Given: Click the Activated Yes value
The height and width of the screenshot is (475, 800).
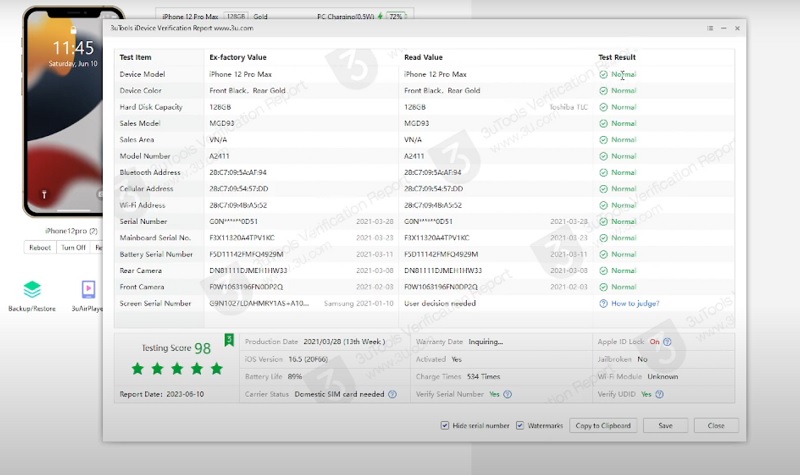Looking at the screenshot, I should (x=457, y=359).
